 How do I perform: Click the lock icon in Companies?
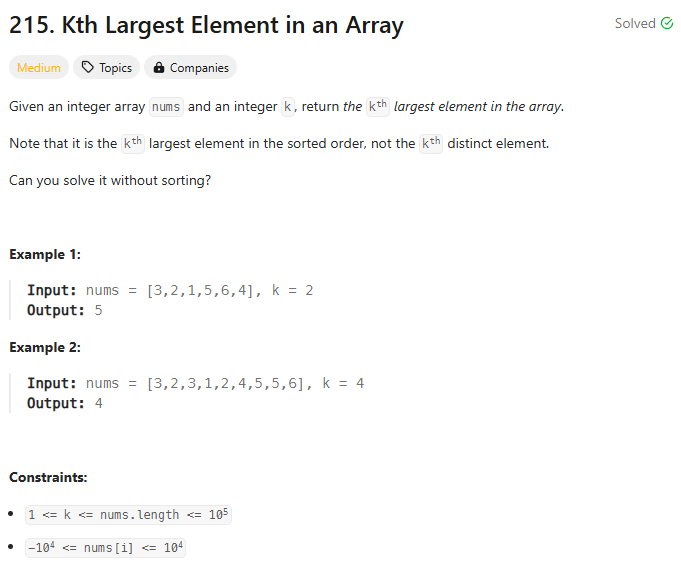(x=159, y=67)
